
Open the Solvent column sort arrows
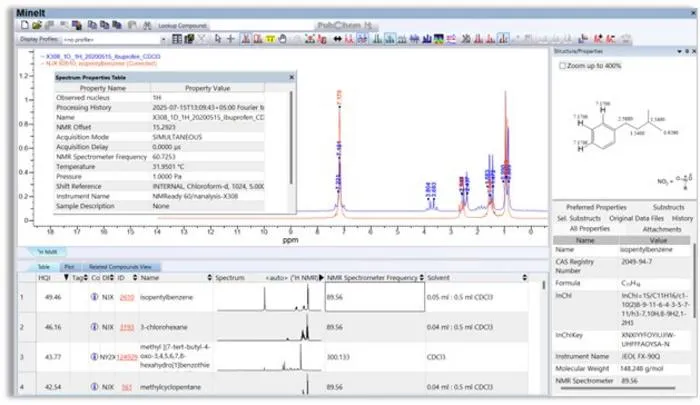click(x=525, y=277)
